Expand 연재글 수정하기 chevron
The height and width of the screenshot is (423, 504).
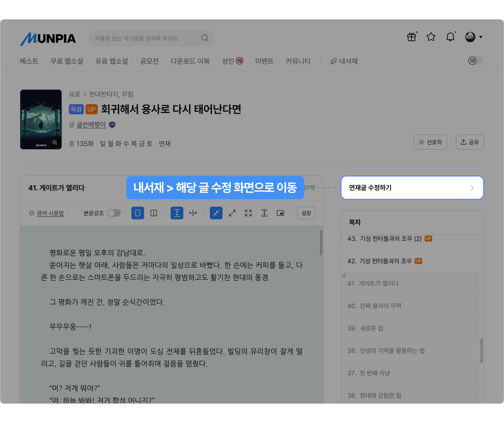point(472,188)
